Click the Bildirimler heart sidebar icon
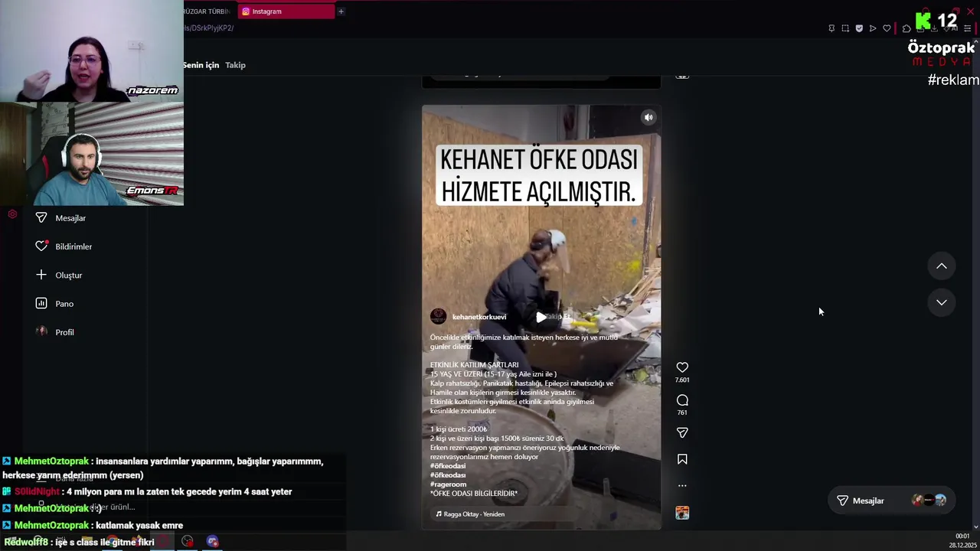Image resolution: width=980 pixels, height=551 pixels. [41, 246]
